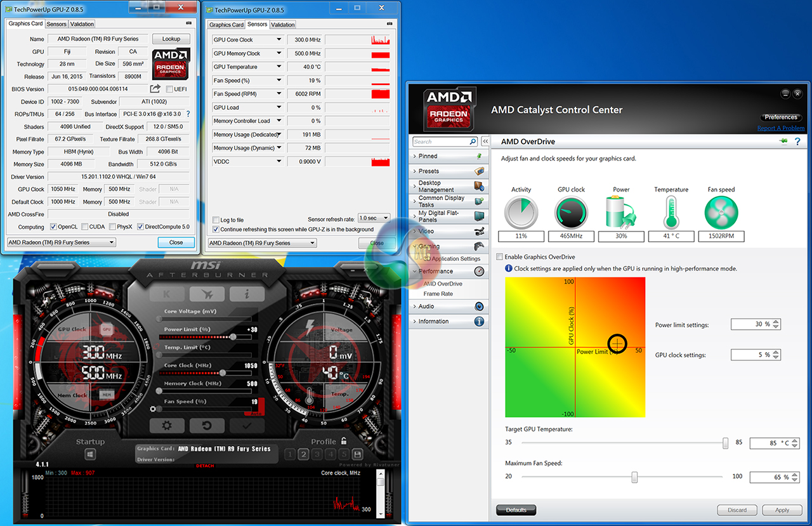The width and height of the screenshot is (812, 526).
Task: Open the GPU Temperature sensor dropdown
Action: [278, 67]
